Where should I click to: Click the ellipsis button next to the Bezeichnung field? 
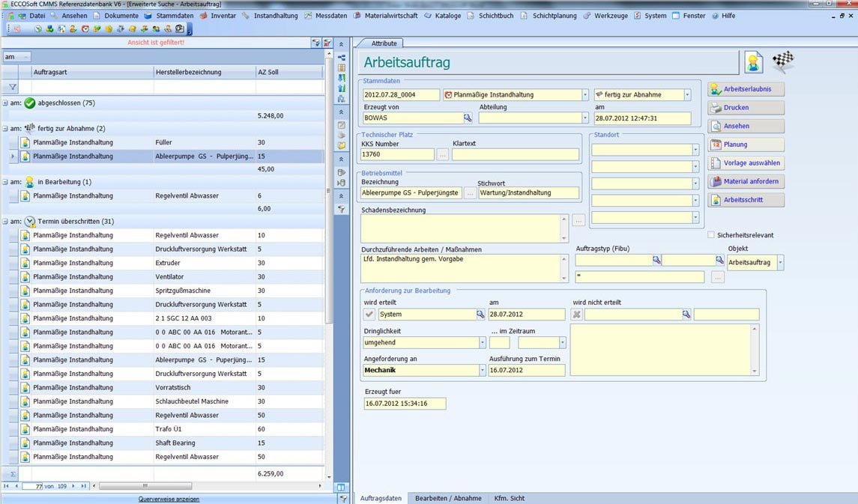coord(470,193)
